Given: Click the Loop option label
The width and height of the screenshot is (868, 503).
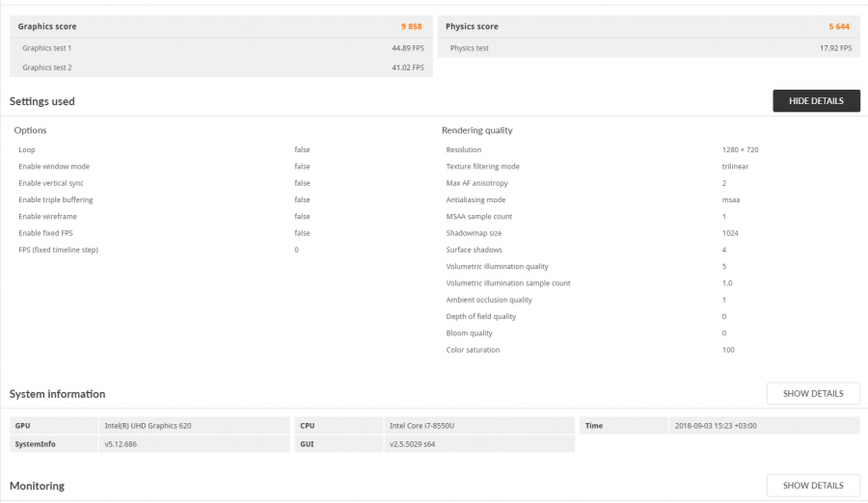Looking at the screenshot, I should click(27, 150).
